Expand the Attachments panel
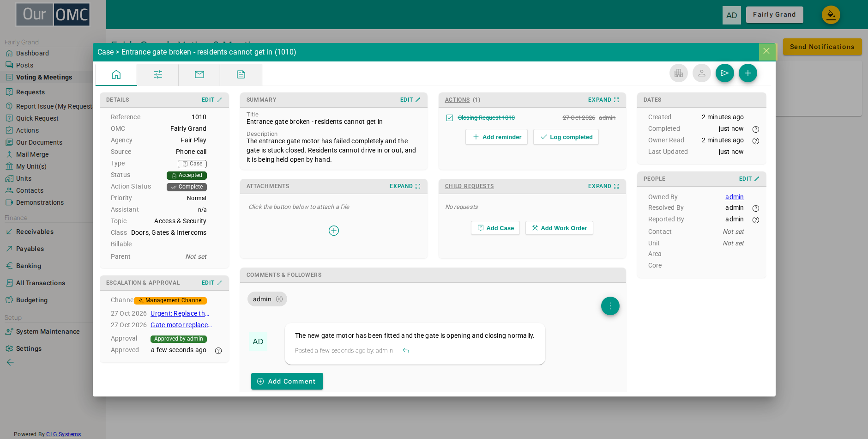868x439 pixels. pyautogui.click(x=405, y=186)
